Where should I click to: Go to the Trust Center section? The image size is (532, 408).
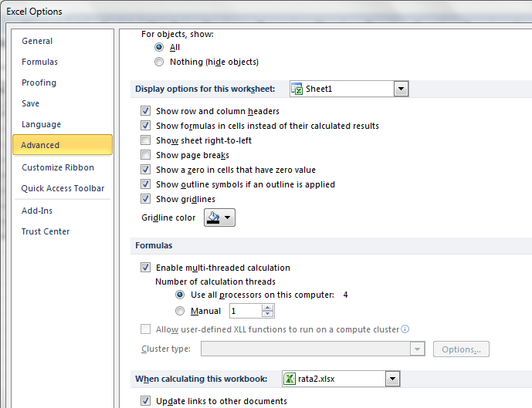(x=46, y=231)
